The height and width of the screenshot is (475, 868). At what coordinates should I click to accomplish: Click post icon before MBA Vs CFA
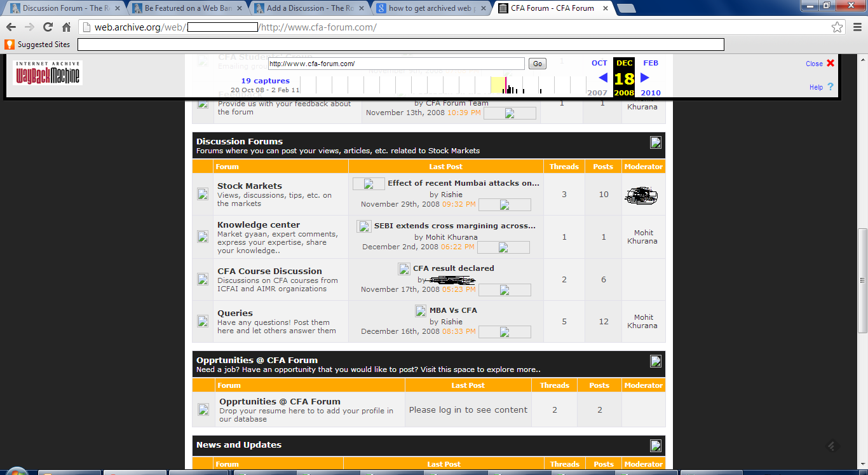point(421,311)
